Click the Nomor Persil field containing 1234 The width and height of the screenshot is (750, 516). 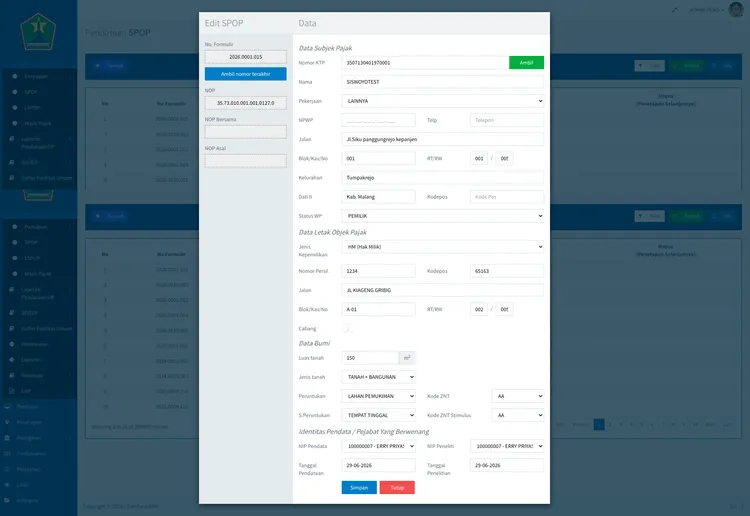point(378,271)
